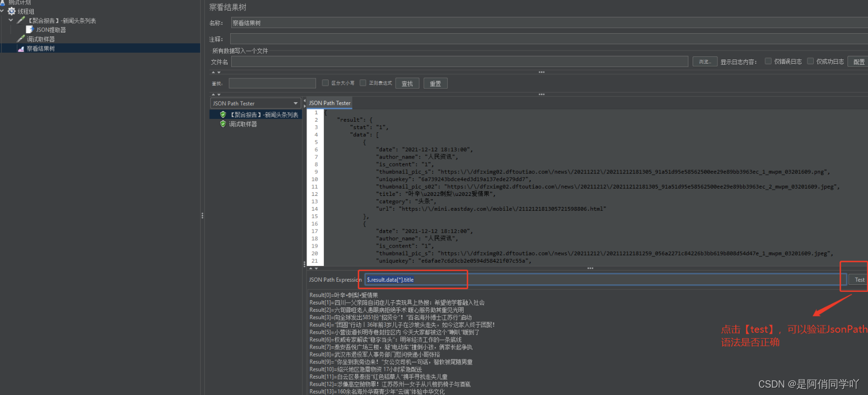The image size is (868, 395).
Task: Click JSON line 12 containing "title"
Action: [436, 194]
